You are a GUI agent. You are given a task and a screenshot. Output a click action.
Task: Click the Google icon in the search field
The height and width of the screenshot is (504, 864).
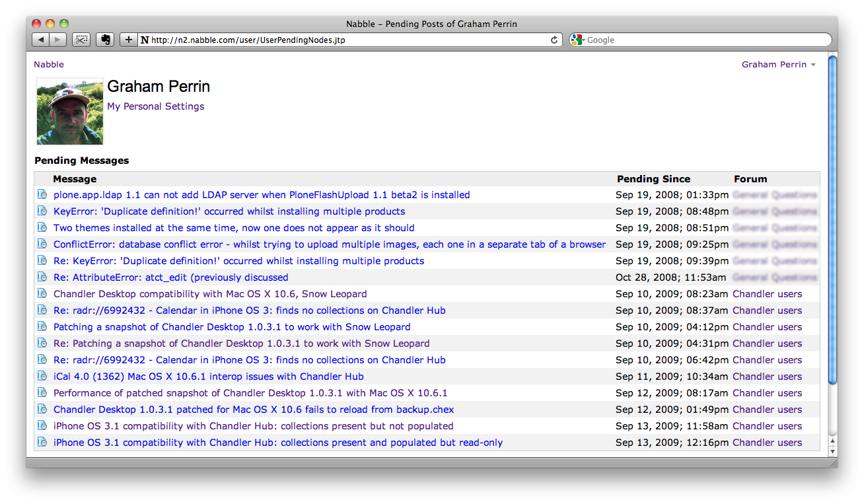577,40
